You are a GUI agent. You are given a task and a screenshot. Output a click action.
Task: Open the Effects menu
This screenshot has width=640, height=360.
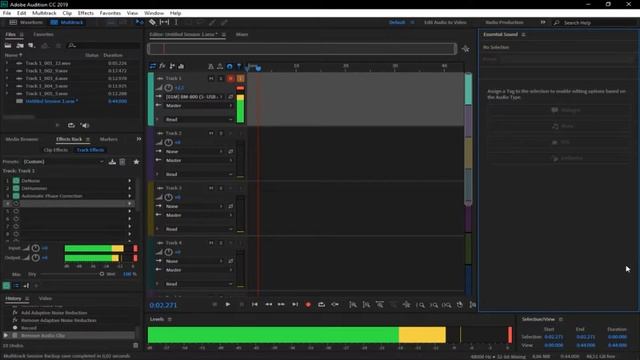86,13
